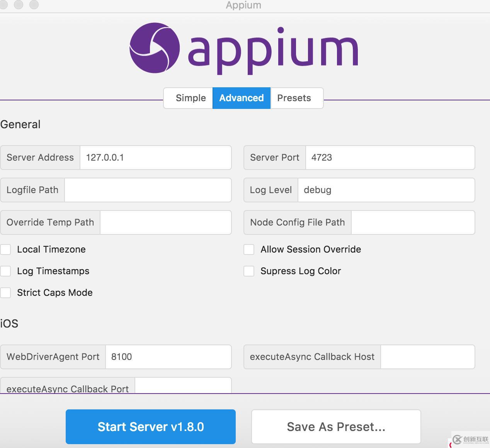Select the Advanced tab
490x448 pixels.
pyautogui.click(x=242, y=98)
